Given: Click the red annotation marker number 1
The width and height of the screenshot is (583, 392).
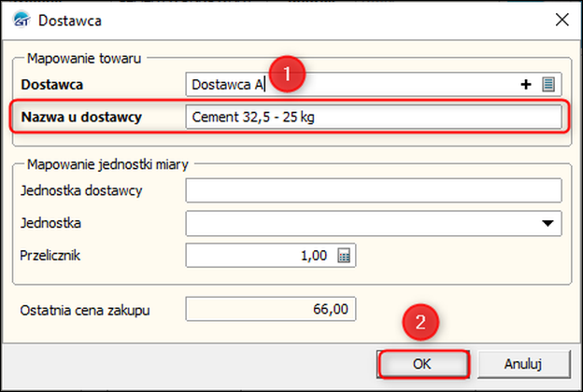Looking at the screenshot, I should coord(287,74).
